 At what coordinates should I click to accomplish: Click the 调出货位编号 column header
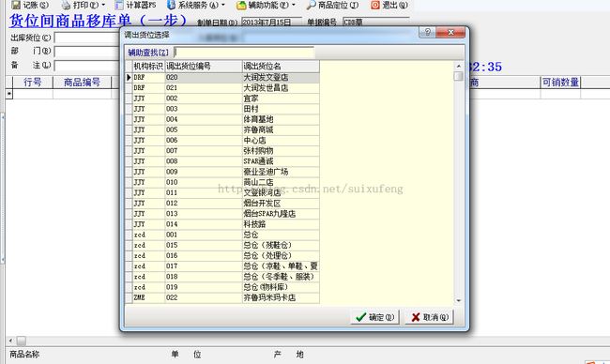204,66
